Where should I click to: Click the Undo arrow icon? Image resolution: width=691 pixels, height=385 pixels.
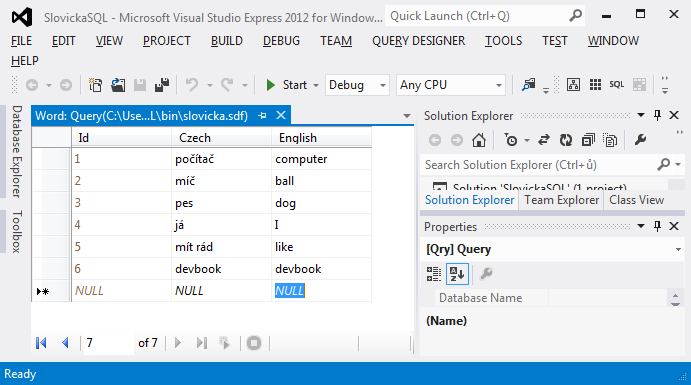click(x=192, y=85)
